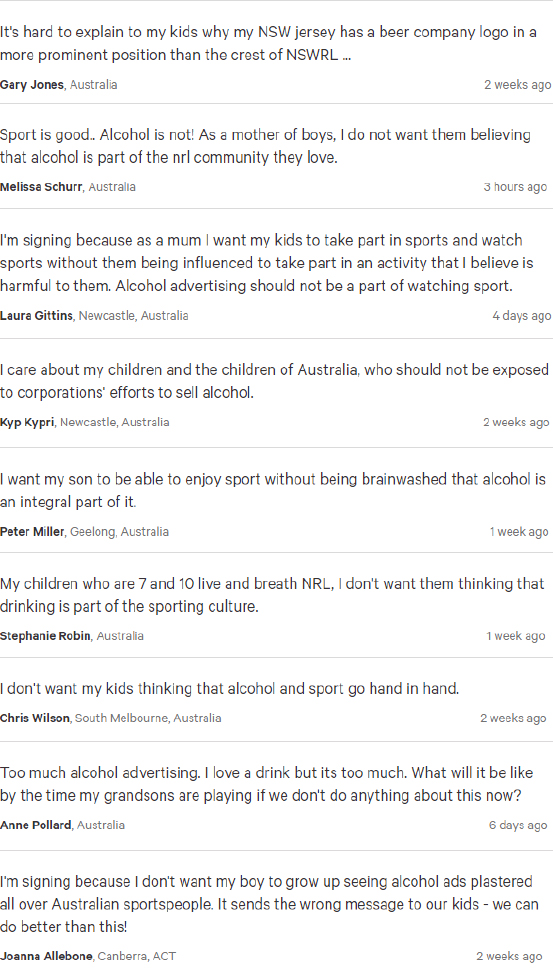Select Anne Pollard's name
The height and width of the screenshot is (977, 553).
(35, 826)
